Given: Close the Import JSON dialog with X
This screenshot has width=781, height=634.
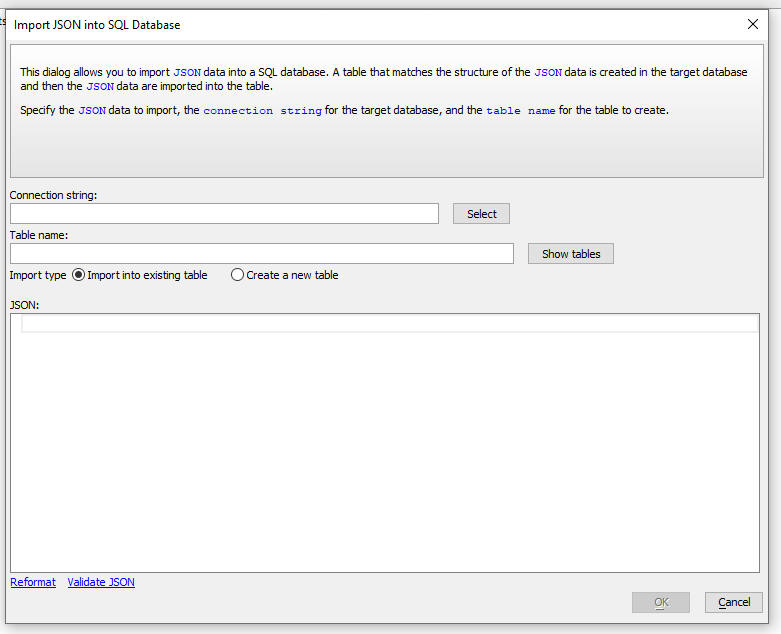Looking at the screenshot, I should 753,24.
